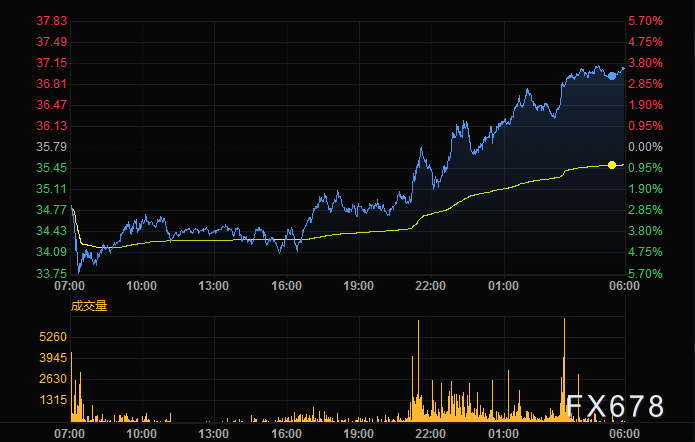Select the 34.77 price axis label
Viewport: 695px width, 442px height.
pyautogui.click(x=51, y=210)
